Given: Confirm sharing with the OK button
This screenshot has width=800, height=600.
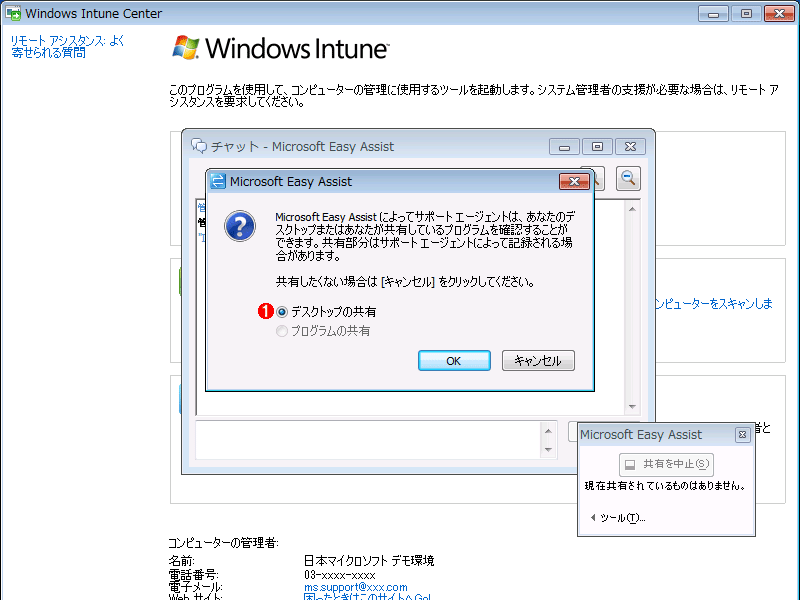Looking at the screenshot, I should tap(454, 361).
